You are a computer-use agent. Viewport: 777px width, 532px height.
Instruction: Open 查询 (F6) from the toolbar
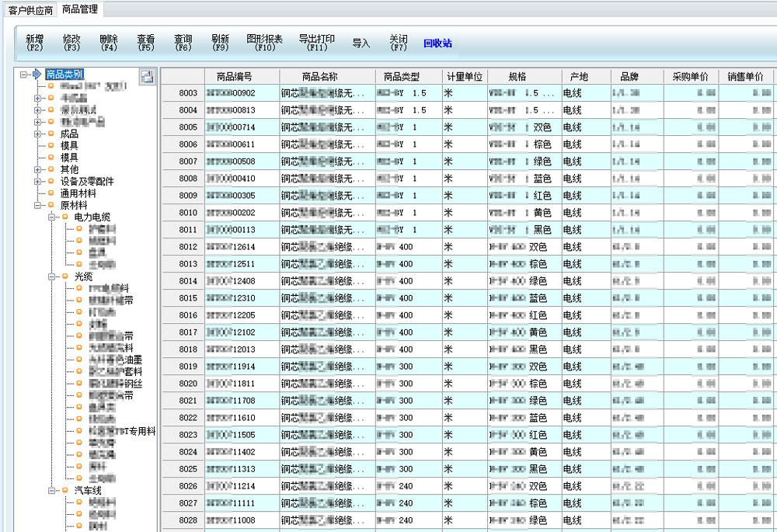pyautogui.click(x=183, y=43)
